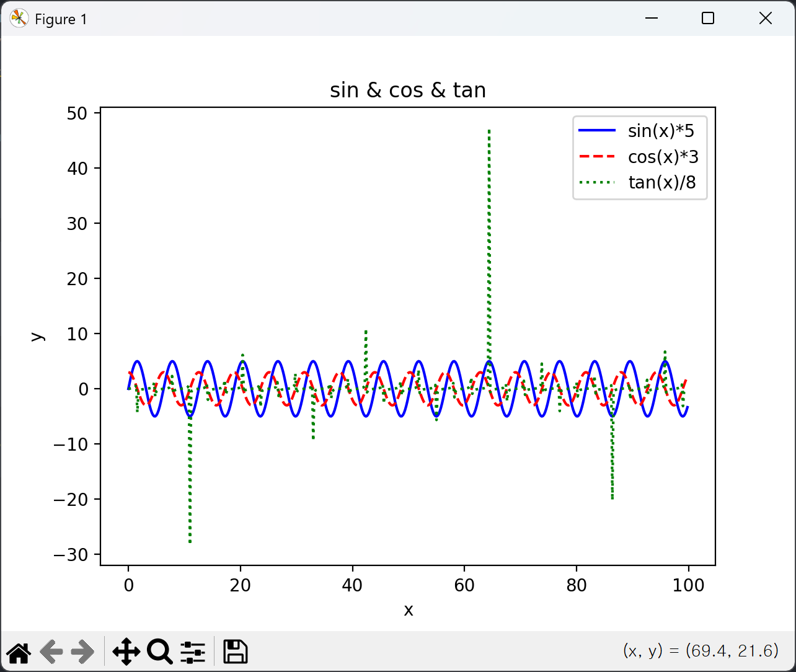Click the tall green tan spike near x=64

tap(489, 248)
